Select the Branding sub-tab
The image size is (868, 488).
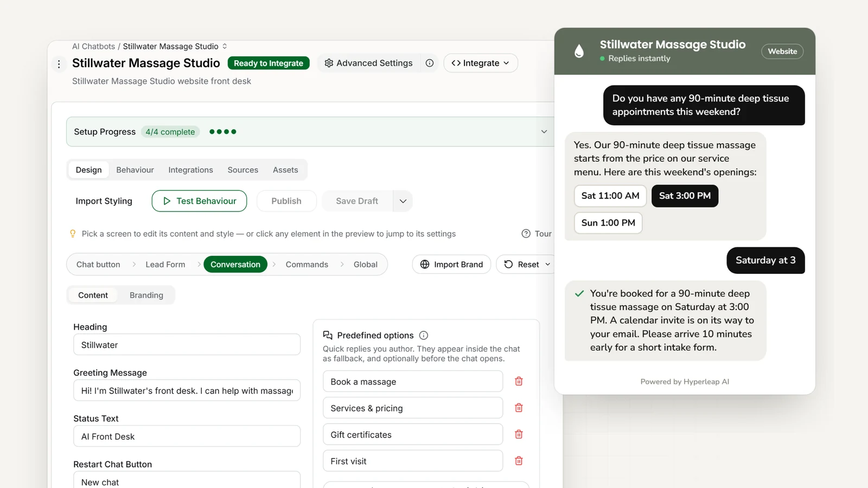[x=146, y=295]
